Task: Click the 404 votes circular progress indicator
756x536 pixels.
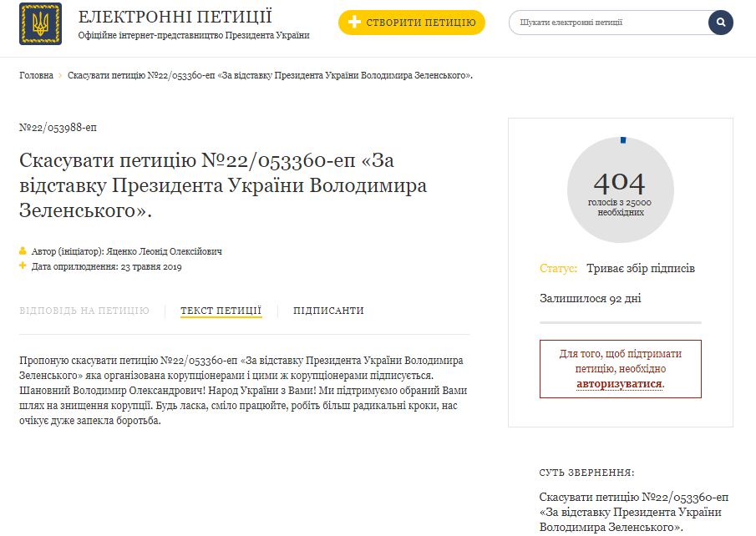Action: (620, 189)
